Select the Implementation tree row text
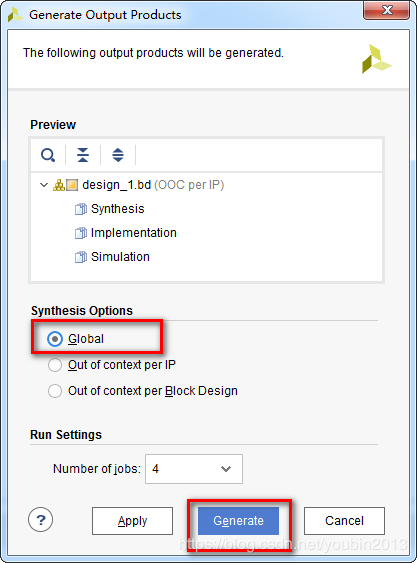 (134, 233)
